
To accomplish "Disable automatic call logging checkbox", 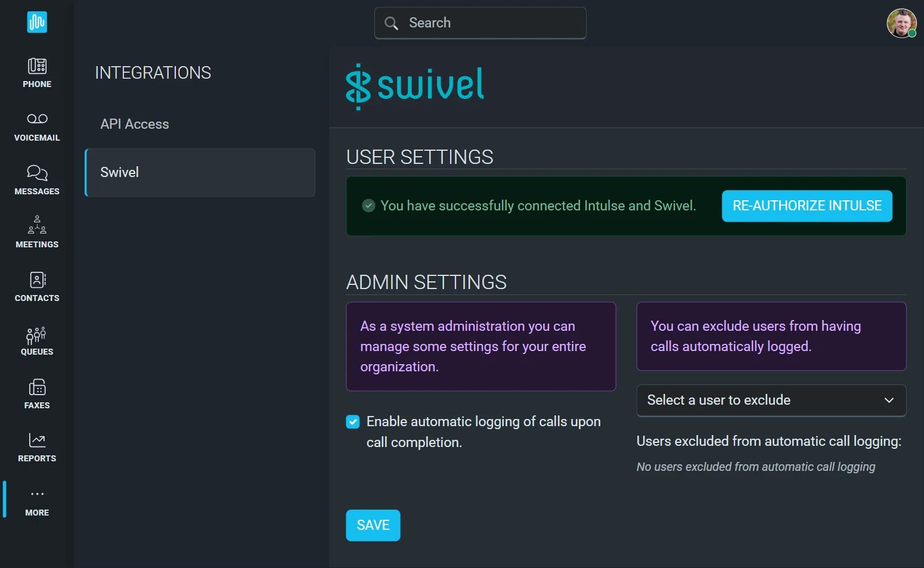I will [353, 422].
